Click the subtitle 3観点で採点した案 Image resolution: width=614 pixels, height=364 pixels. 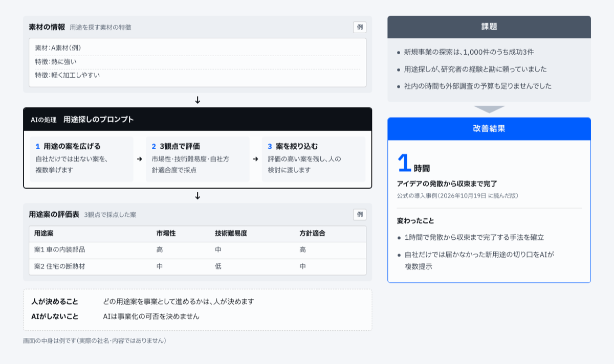point(110,215)
